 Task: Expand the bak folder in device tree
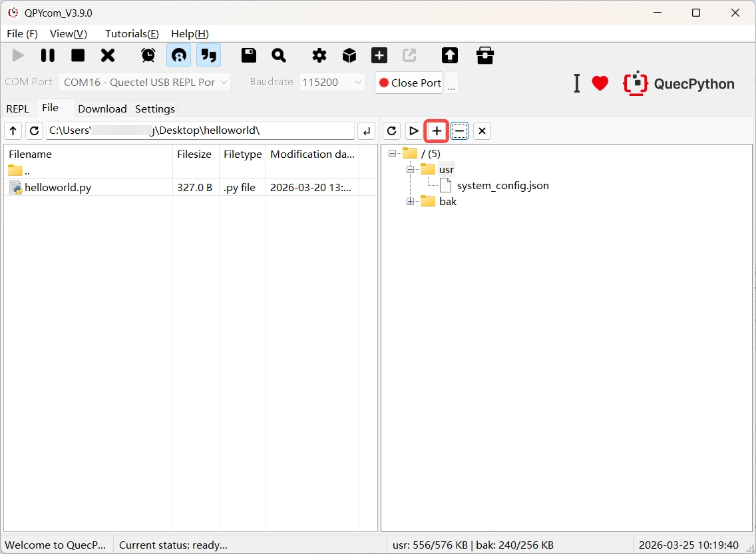[x=410, y=202]
